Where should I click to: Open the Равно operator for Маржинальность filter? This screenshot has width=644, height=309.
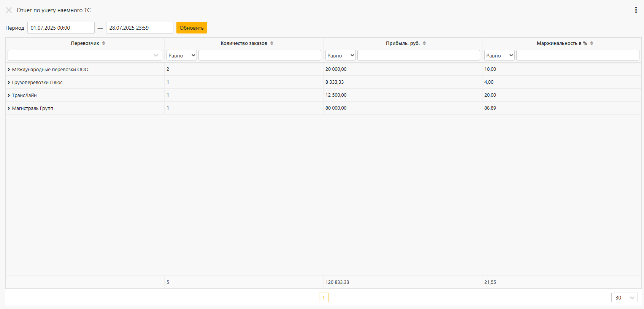point(499,56)
